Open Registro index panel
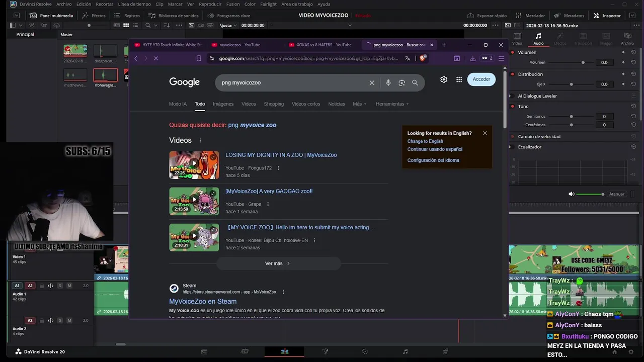 (x=127, y=16)
